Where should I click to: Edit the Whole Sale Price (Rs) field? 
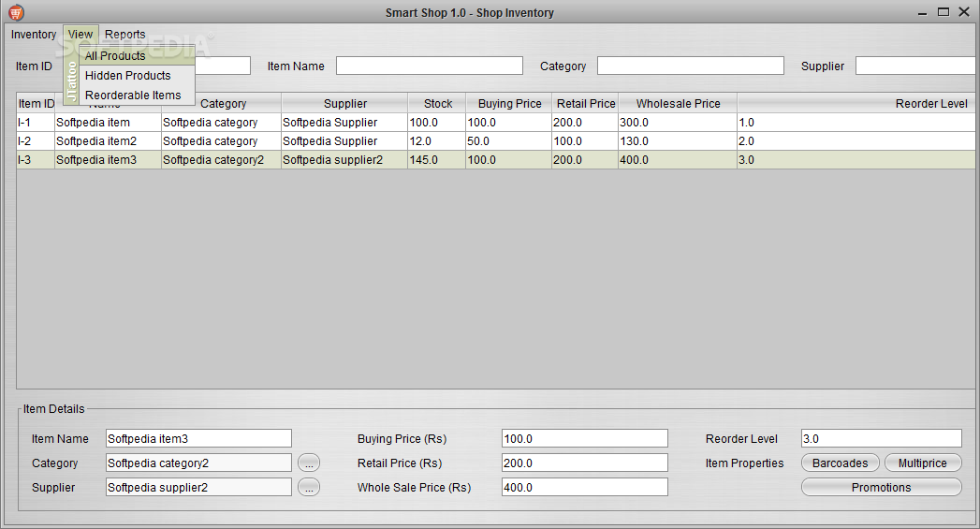click(585, 487)
